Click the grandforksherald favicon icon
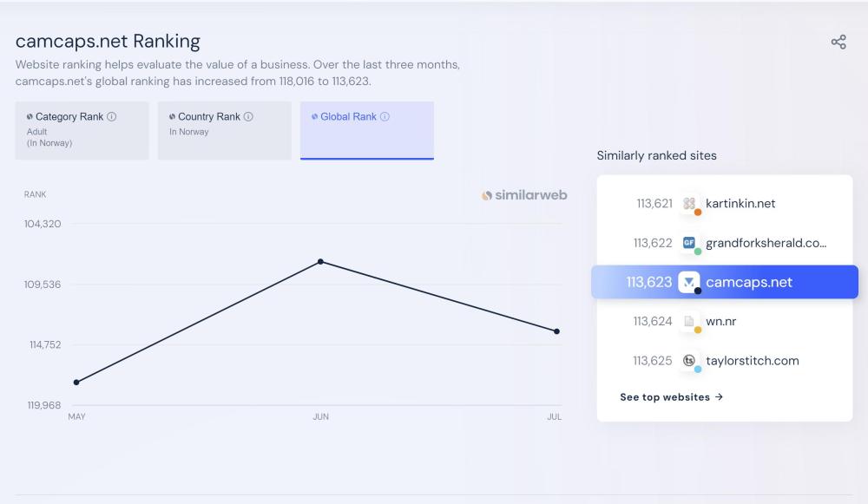This screenshot has width=868, height=504. coord(690,243)
